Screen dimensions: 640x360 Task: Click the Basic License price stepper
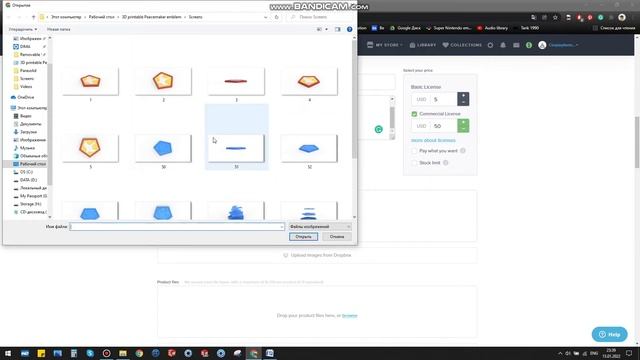(x=463, y=99)
